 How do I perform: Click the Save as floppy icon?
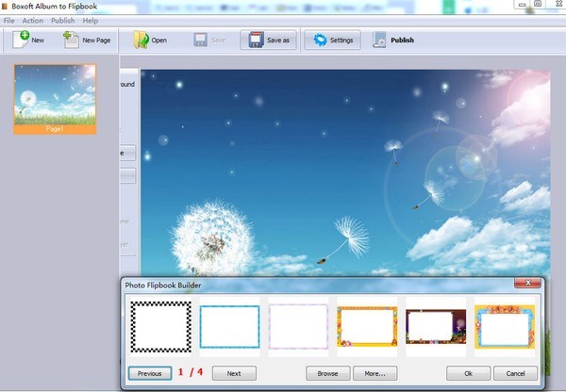pyautogui.click(x=253, y=40)
